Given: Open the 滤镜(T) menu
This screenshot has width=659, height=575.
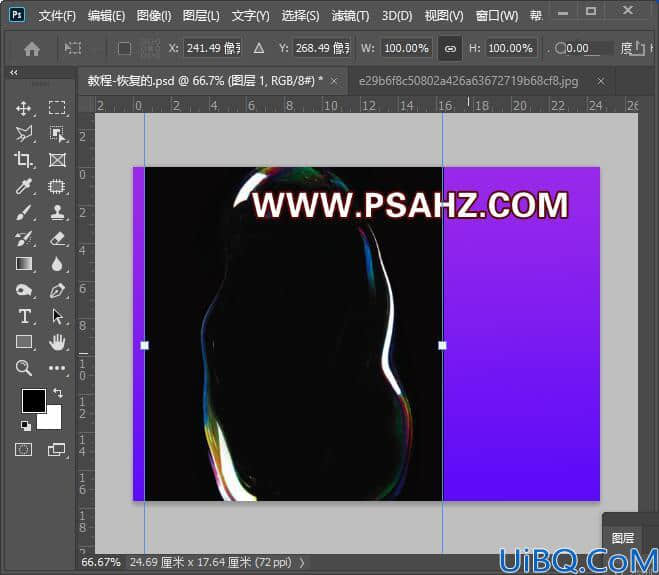Looking at the screenshot, I should click(350, 16).
